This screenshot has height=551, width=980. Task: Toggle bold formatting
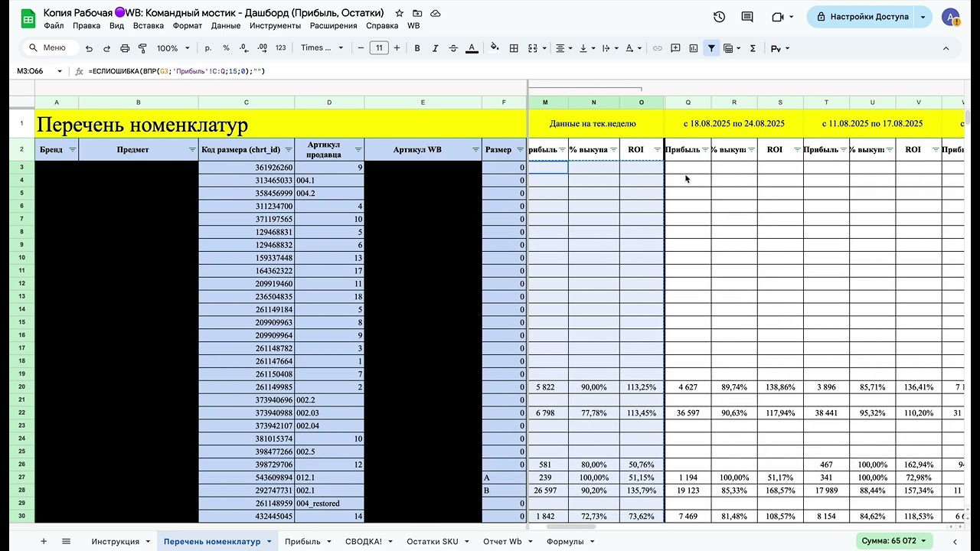coord(417,48)
